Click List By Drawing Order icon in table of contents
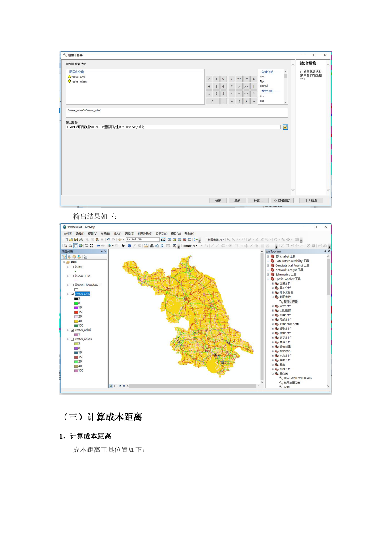This screenshot has width=392, height=554. click(x=65, y=256)
